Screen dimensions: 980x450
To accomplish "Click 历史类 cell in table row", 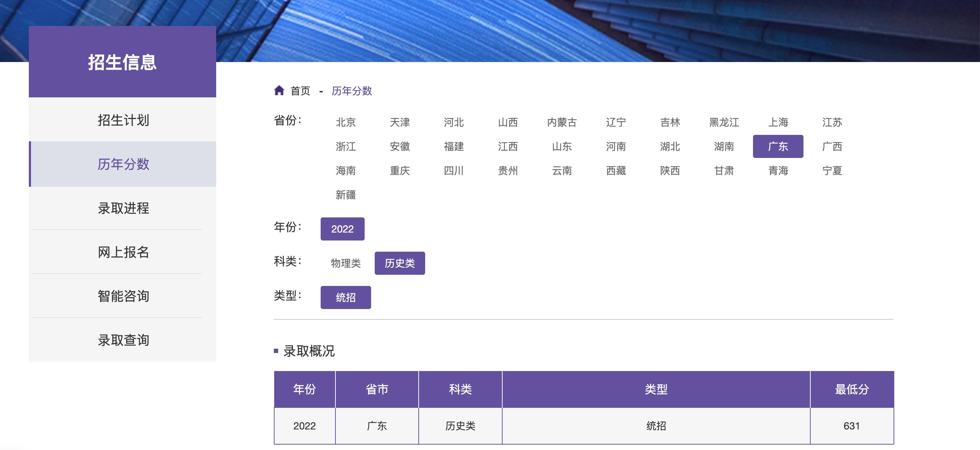I will coord(460,425).
